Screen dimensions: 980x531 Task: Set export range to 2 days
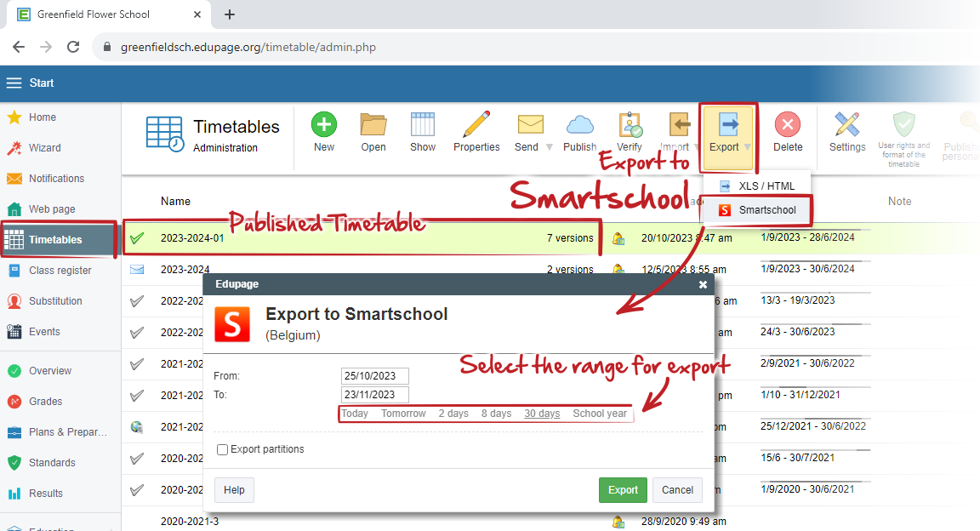(x=453, y=414)
